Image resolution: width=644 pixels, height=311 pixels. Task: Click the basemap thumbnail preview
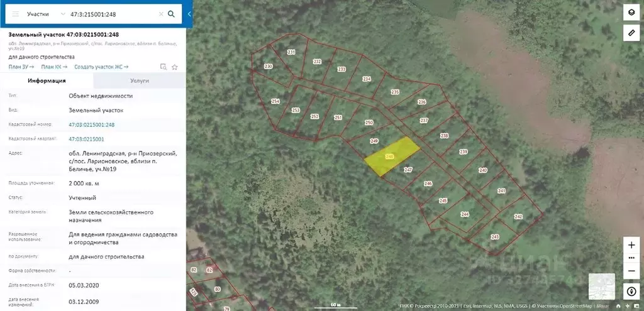tap(602, 286)
